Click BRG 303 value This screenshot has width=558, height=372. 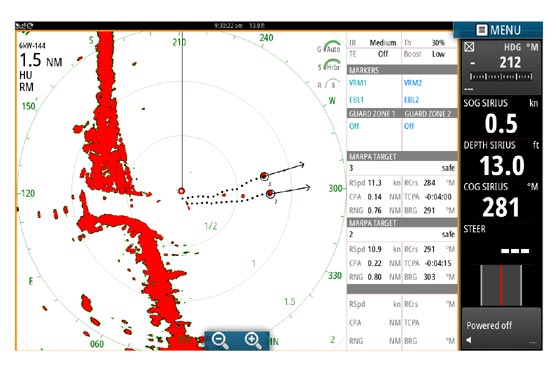click(429, 277)
